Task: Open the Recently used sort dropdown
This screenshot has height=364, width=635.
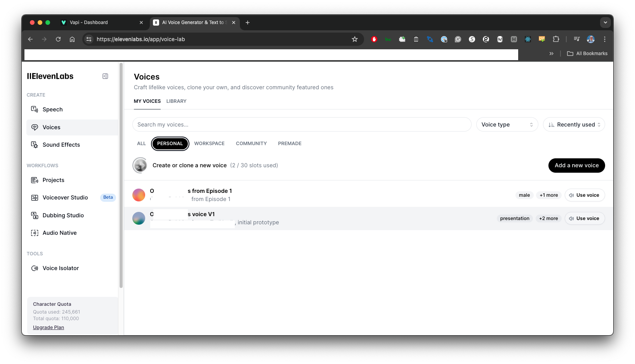Action: [x=574, y=125]
